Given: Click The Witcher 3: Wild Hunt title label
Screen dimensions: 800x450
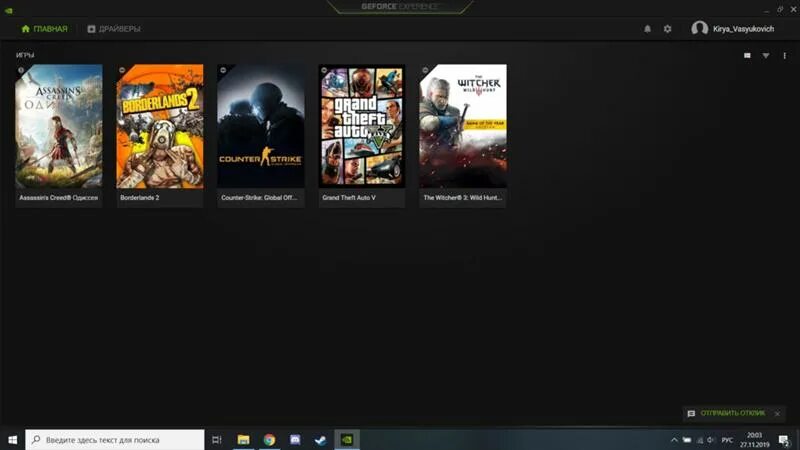Looking at the screenshot, I should tap(463, 198).
